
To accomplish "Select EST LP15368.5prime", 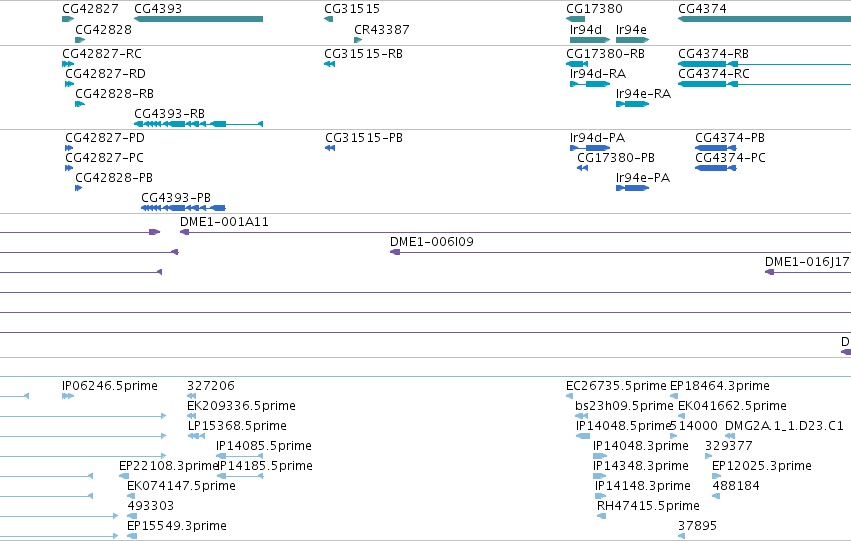I will coord(196,436).
